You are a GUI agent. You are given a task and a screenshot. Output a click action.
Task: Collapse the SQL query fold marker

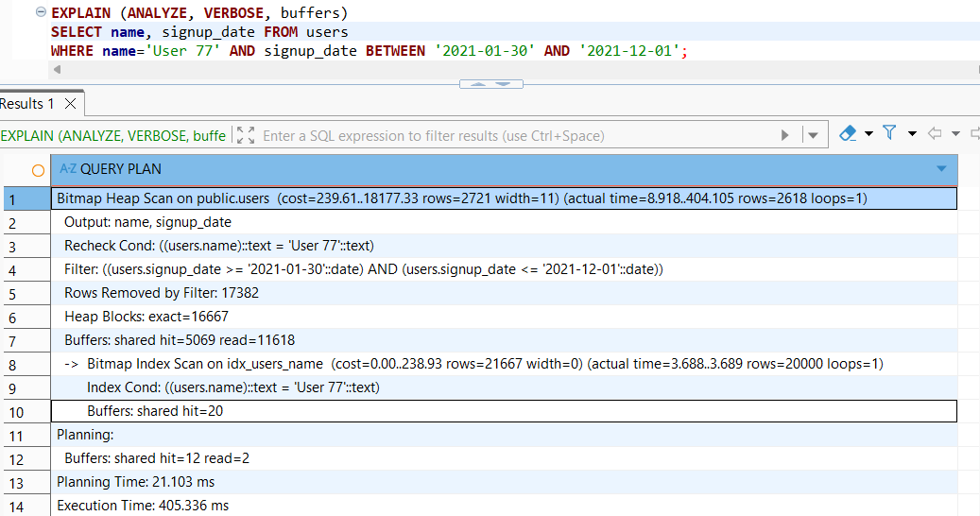click(41, 12)
